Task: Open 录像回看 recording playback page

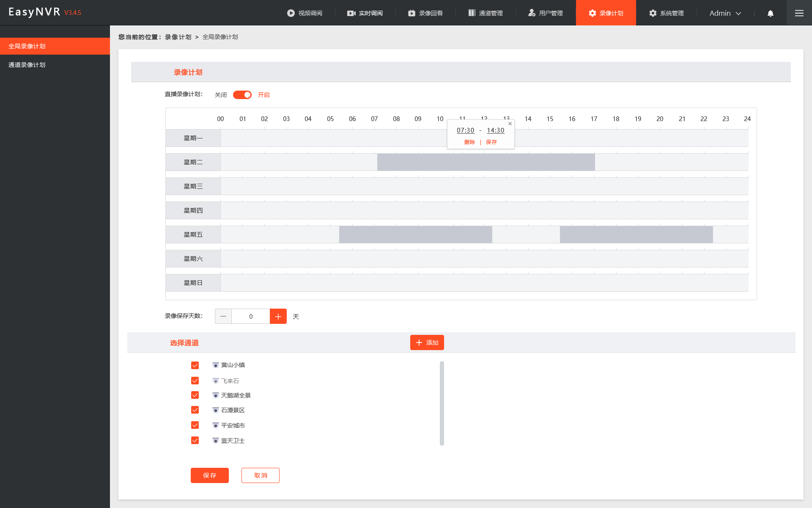Action: [x=426, y=13]
